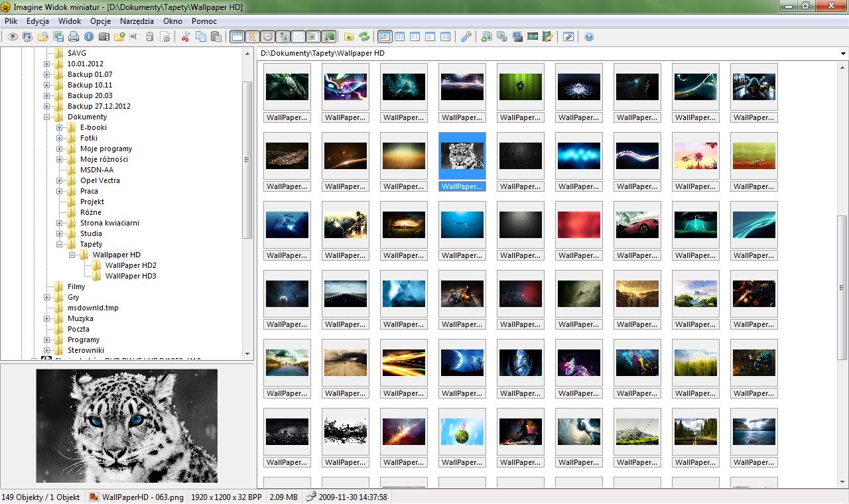Screen dimensions: 849x504
Task: Select WallPaper HD2 in folder tree
Action: (131, 265)
